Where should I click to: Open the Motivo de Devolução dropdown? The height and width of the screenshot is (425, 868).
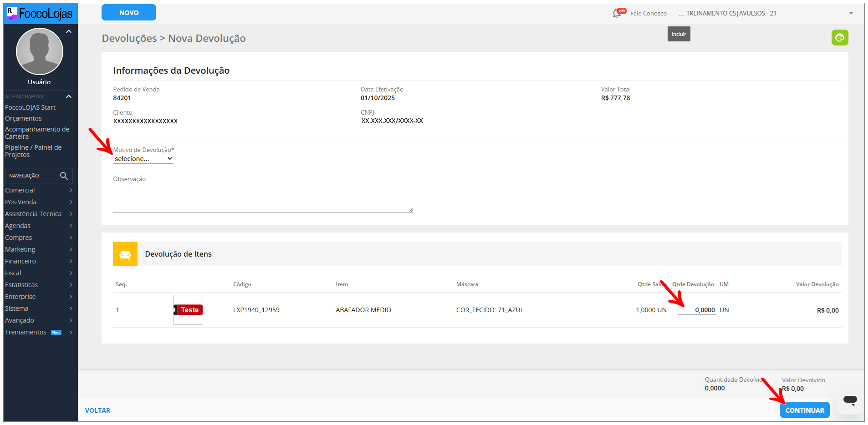(143, 159)
